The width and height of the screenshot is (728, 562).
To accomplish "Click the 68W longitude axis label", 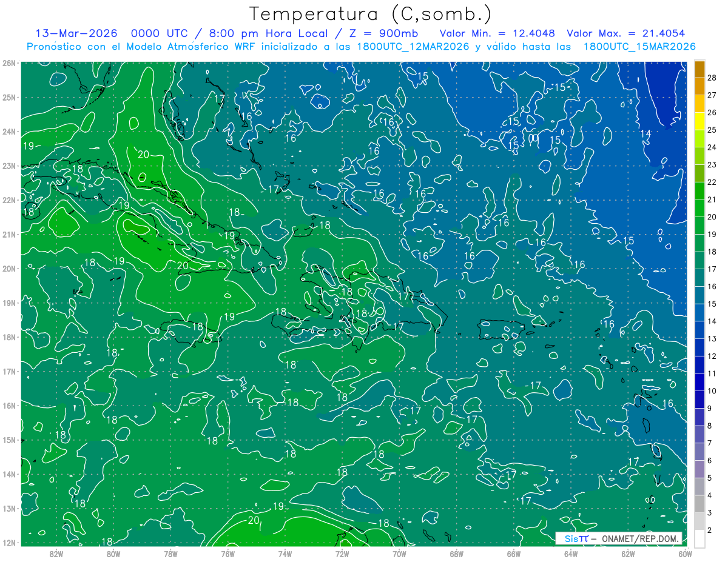I will coord(456,554).
